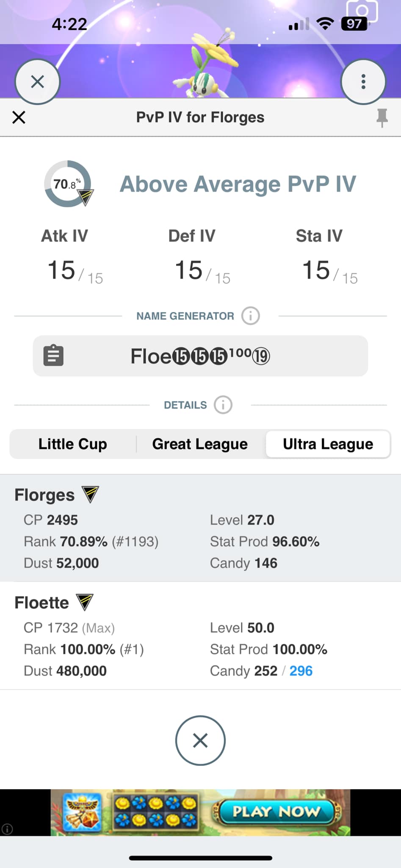Select the Ultra League tab
This screenshot has width=401, height=868.
[x=328, y=444]
